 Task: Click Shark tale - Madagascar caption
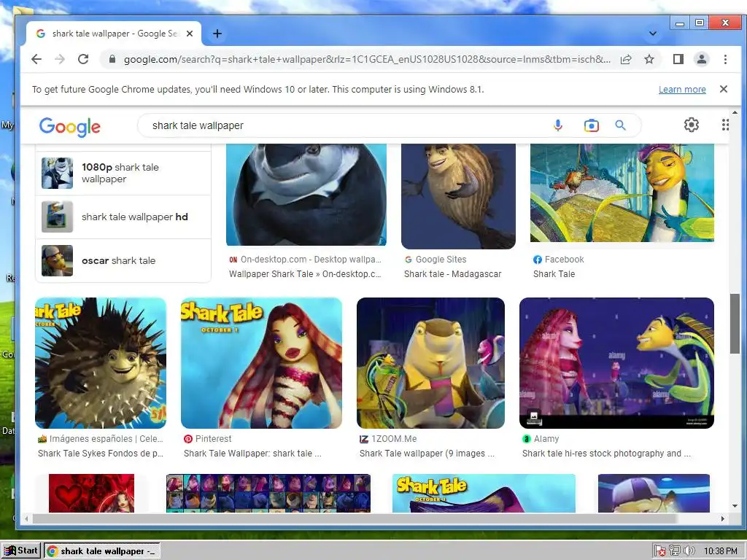tap(452, 274)
